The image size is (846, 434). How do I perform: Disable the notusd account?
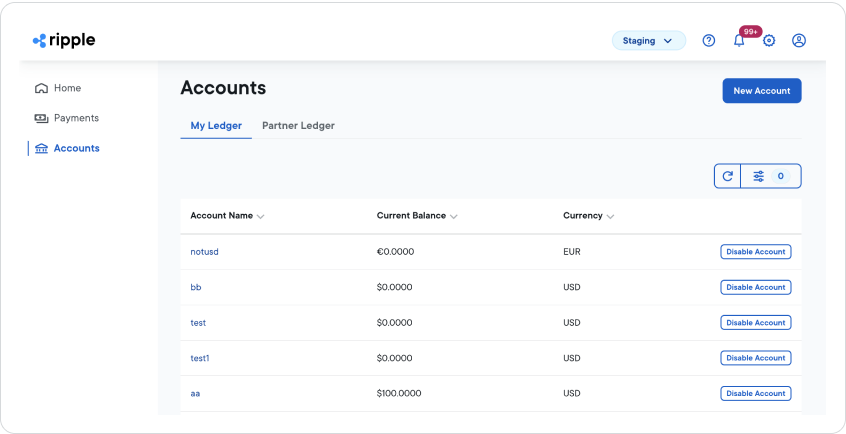[755, 252]
